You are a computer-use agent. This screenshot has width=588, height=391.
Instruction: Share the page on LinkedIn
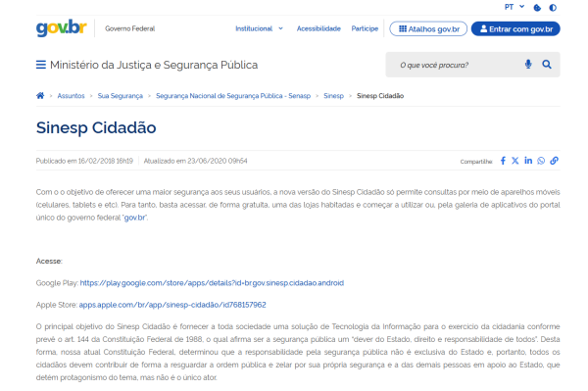(x=528, y=161)
